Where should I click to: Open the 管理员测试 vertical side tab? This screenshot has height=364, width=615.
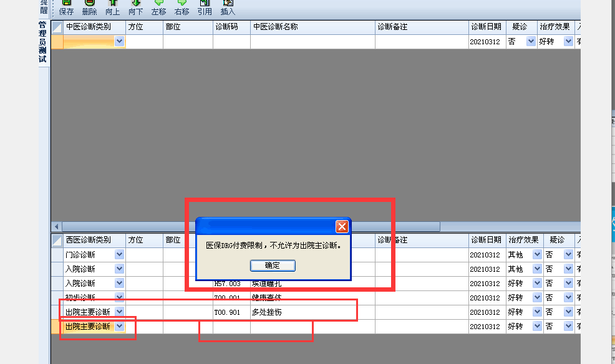click(43, 42)
